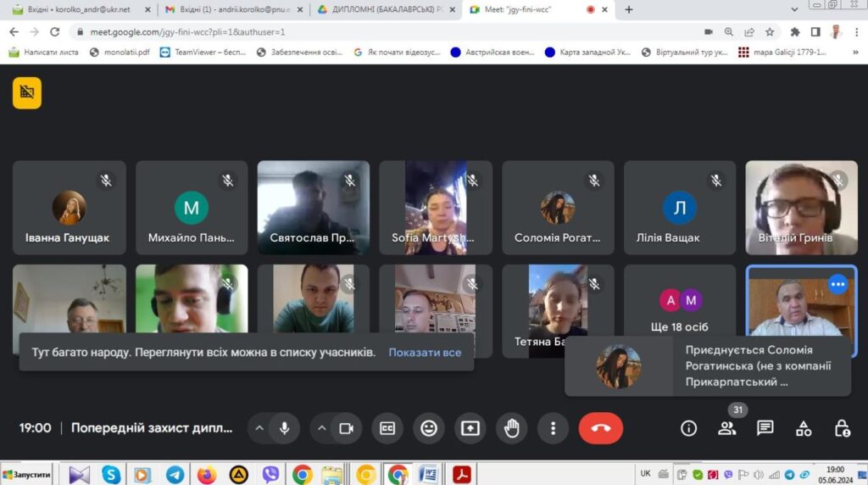This screenshot has height=485, width=868.
Task: Toggle the camera on or off
Action: [x=346, y=428]
